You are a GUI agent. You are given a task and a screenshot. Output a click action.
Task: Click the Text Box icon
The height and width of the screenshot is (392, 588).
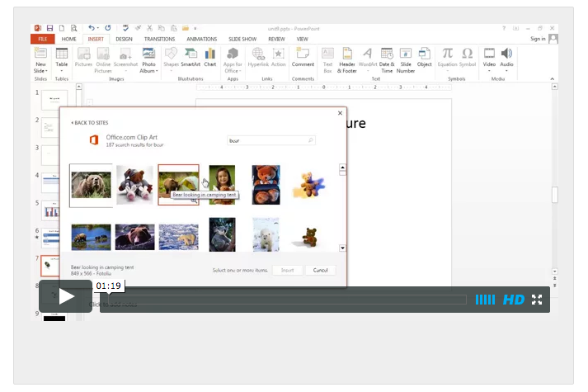click(327, 54)
